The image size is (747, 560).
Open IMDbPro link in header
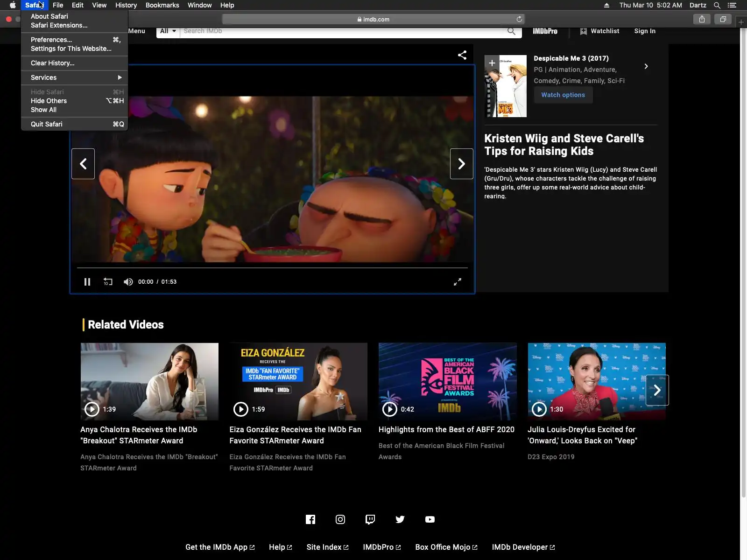tap(545, 31)
